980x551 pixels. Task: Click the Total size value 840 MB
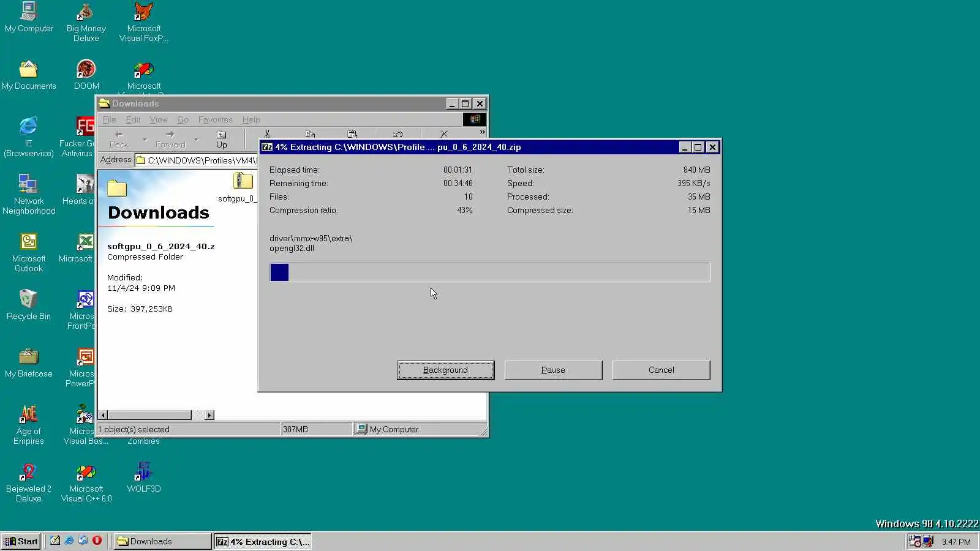coord(696,170)
